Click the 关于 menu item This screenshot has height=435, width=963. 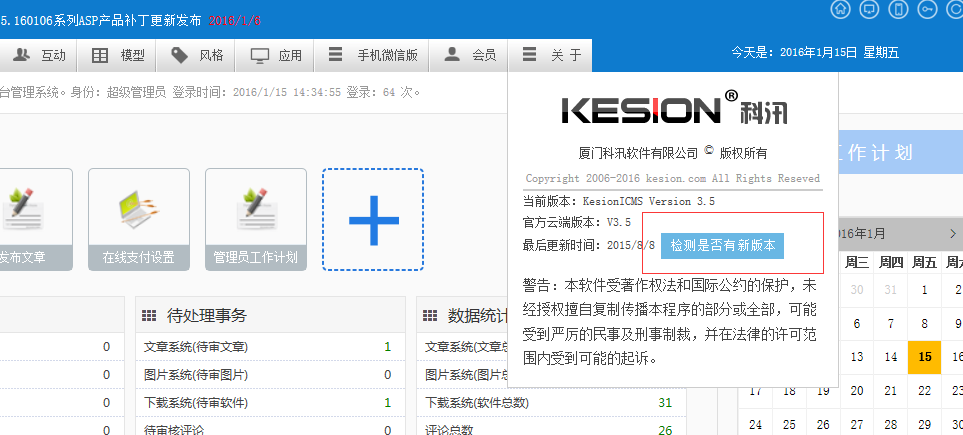(552, 56)
